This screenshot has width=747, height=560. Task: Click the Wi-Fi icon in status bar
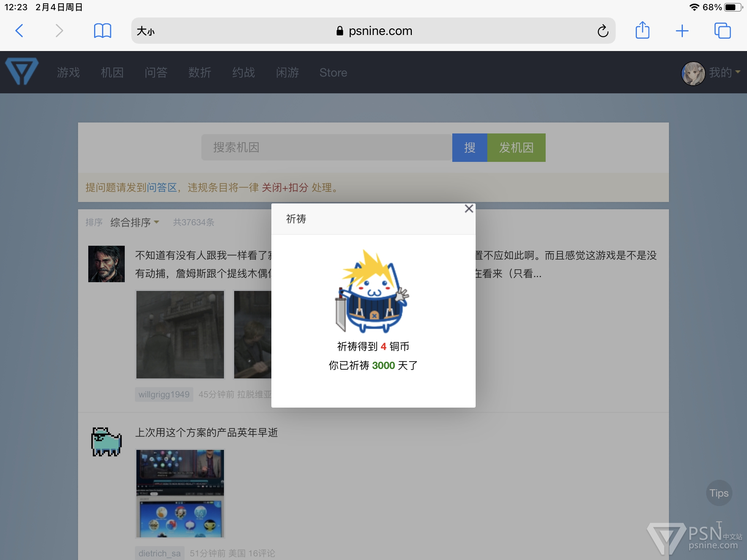click(694, 7)
